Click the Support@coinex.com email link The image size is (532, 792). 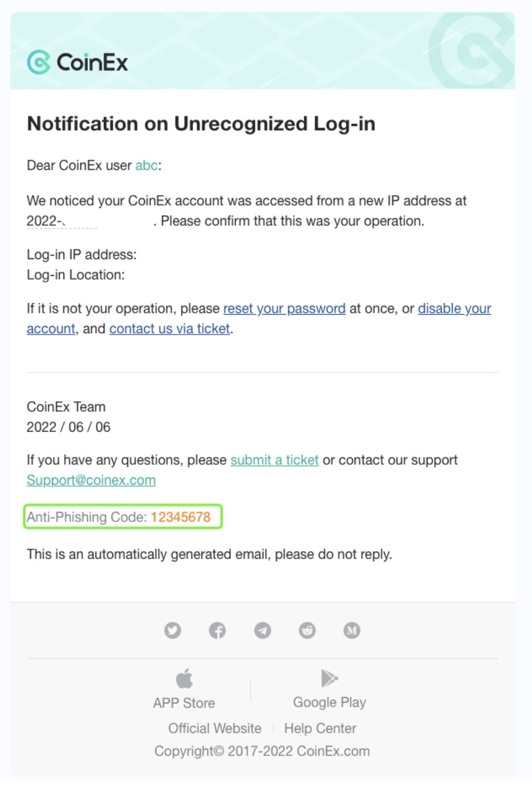click(91, 480)
